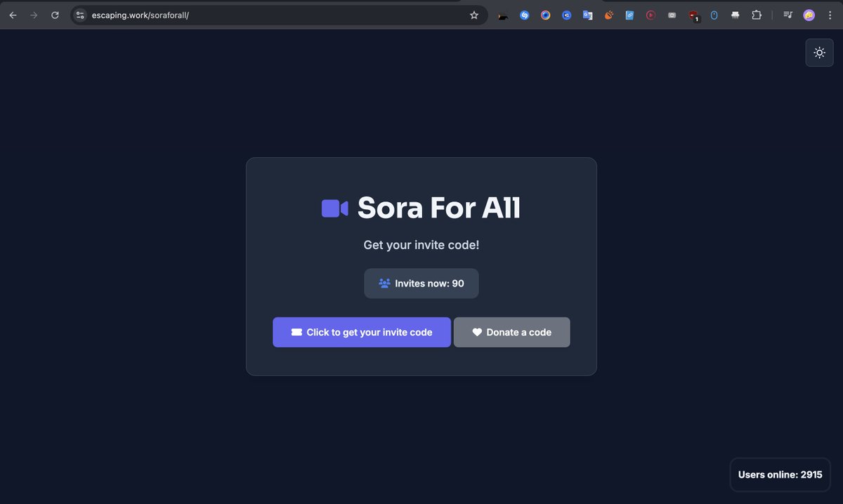The height and width of the screenshot is (504, 843).
Task: Open site information icon in address bar
Action: pyautogui.click(x=80, y=15)
